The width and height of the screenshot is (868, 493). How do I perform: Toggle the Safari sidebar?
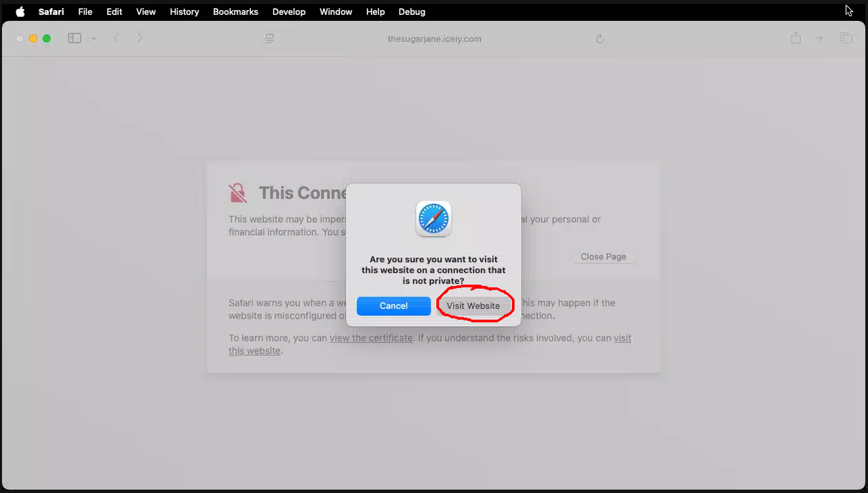click(x=74, y=38)
